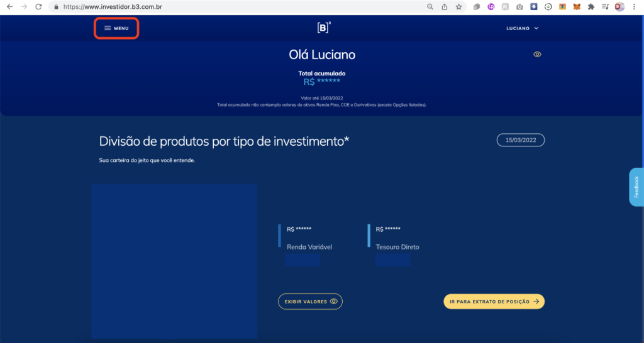Click 'Sua carteira do jeito que você entende' text
This screenshot has width=644, height=343.
tap(147, 160)
